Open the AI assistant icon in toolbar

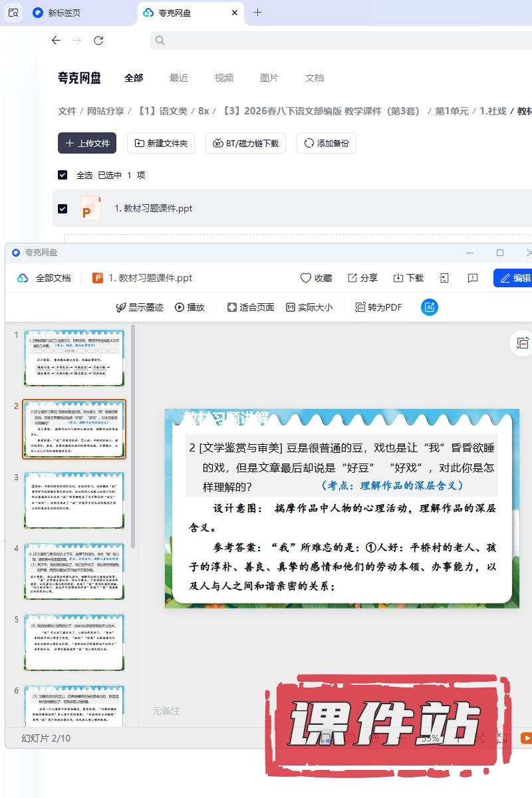pyautogui.click(x=430, y=307)
